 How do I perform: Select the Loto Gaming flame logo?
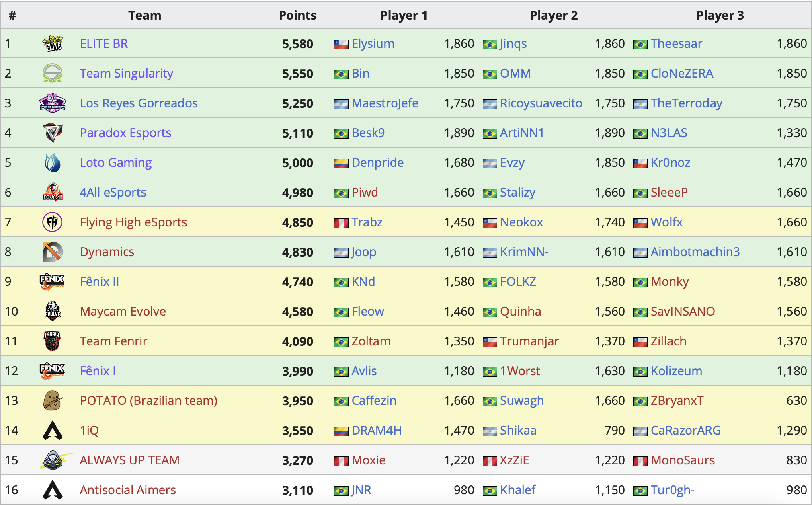pyautogui.click(x=53, y=162)
